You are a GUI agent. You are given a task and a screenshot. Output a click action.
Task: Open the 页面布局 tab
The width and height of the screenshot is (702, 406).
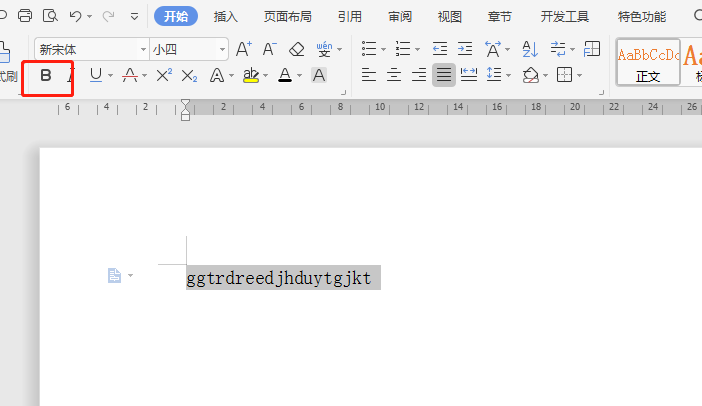tap(287, 16)
